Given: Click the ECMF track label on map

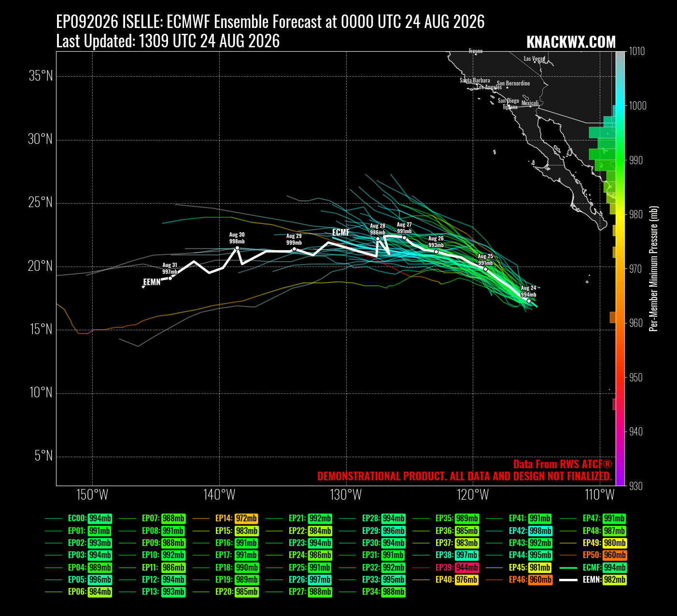Looking at the screenshot, I should click(x=341, y=233).
